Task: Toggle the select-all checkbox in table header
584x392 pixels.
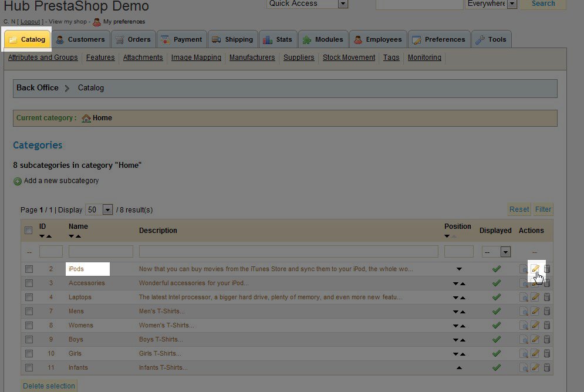Action: coord(29,231)
